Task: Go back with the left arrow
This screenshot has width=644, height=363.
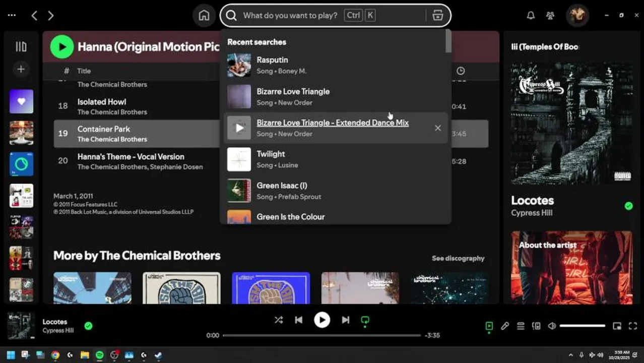Action: 34,16
